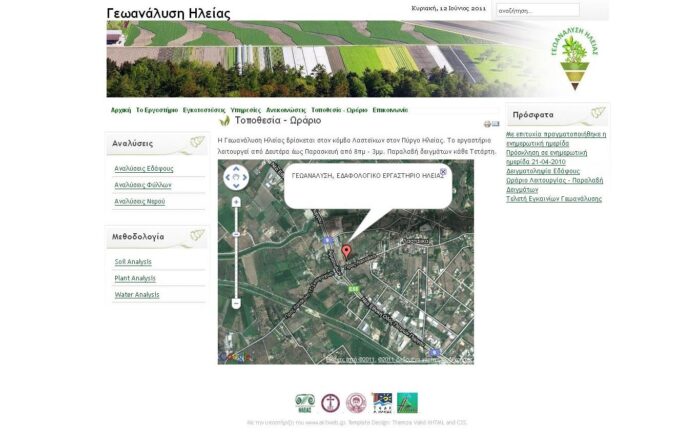Click the Γεωανάλυση Ηλείας triangle logo in banner
This screenshot has width=700, height=446.
tap(575, 61)
